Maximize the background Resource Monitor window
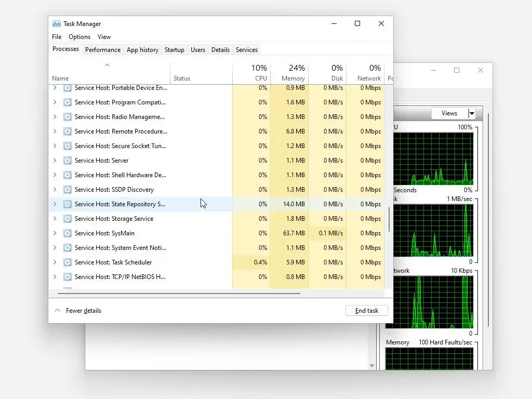The width and height of the screenshot is (532, 399). click(x=457, y=70)
